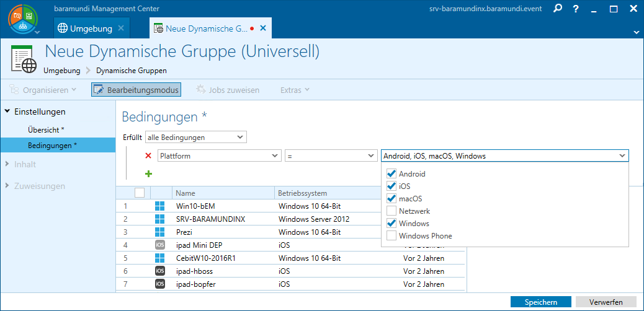Click the dynamic group icon on active tab
This screenshot has height=311, width=644.
tap(158, 28)
